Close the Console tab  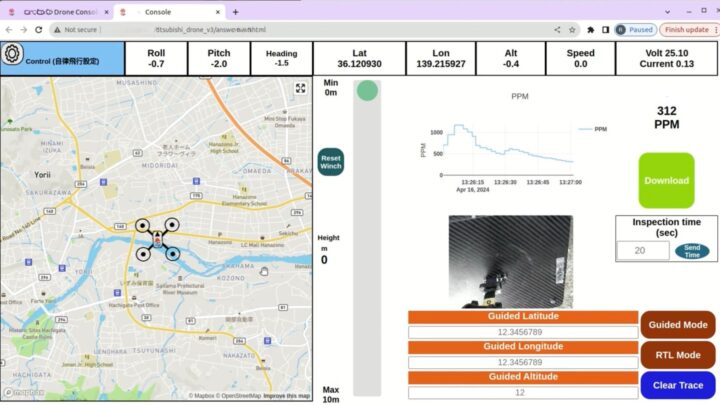pyautogui.click(x=218, y=12)
